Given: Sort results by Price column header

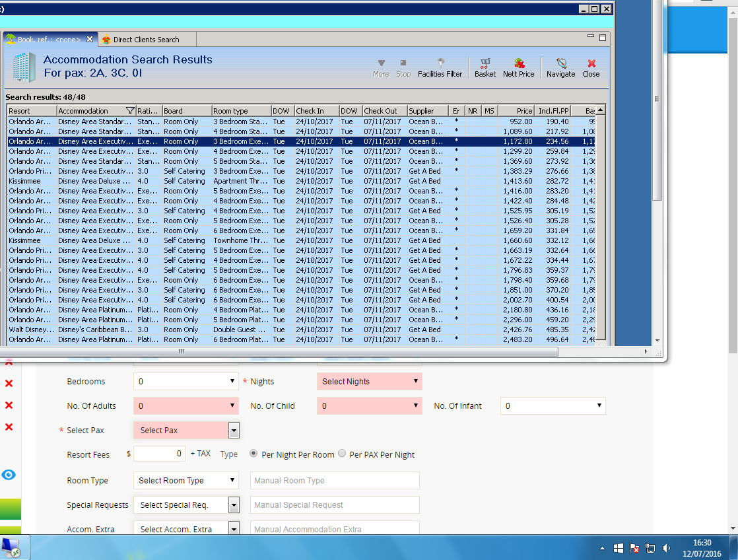Looking at the screenshot, I should click(516, 111).
